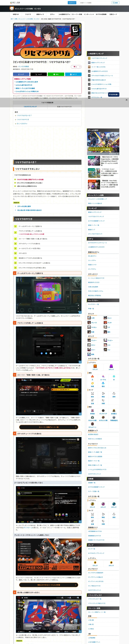Share the article on X
129x644 pixels.
(x=38, y=74)
